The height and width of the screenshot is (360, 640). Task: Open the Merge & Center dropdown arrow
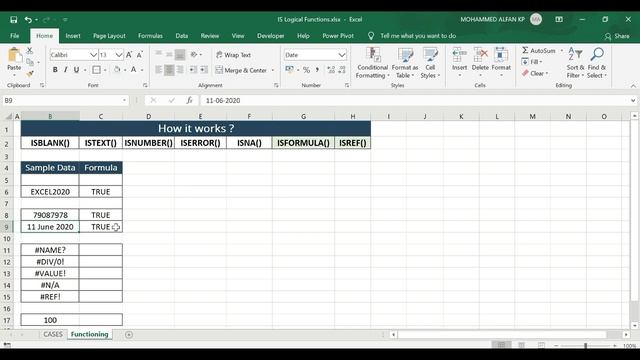(273, 70)
